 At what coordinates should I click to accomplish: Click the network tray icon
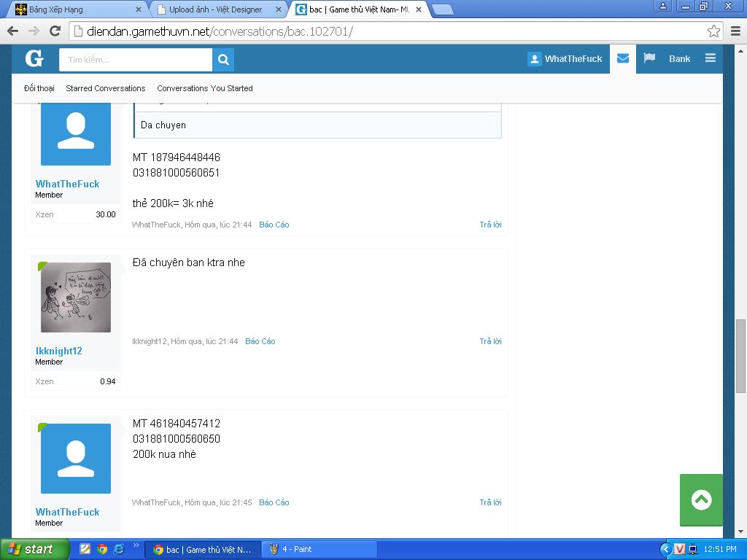click(x=693, y=550)
